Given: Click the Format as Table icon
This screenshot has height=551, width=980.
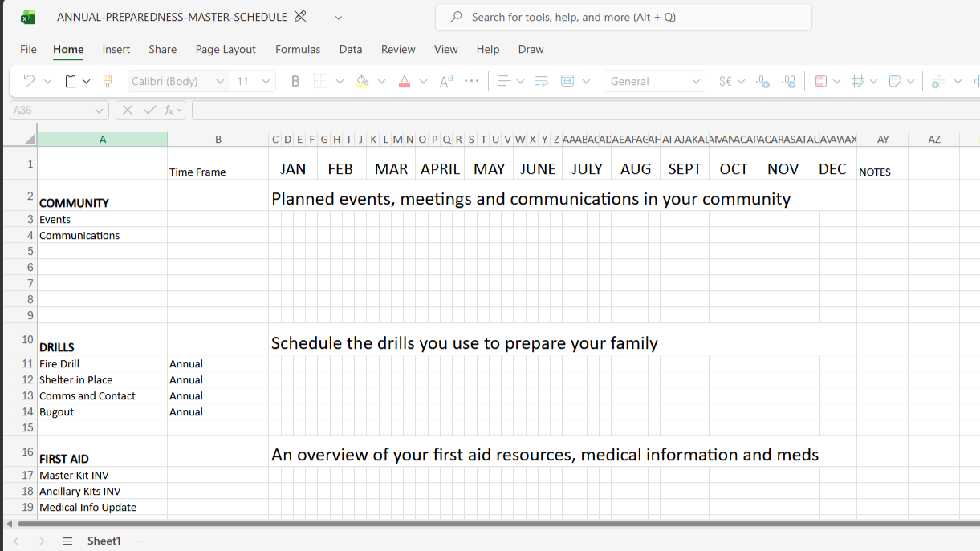Looking at the screenshot, I should (894, 81).
